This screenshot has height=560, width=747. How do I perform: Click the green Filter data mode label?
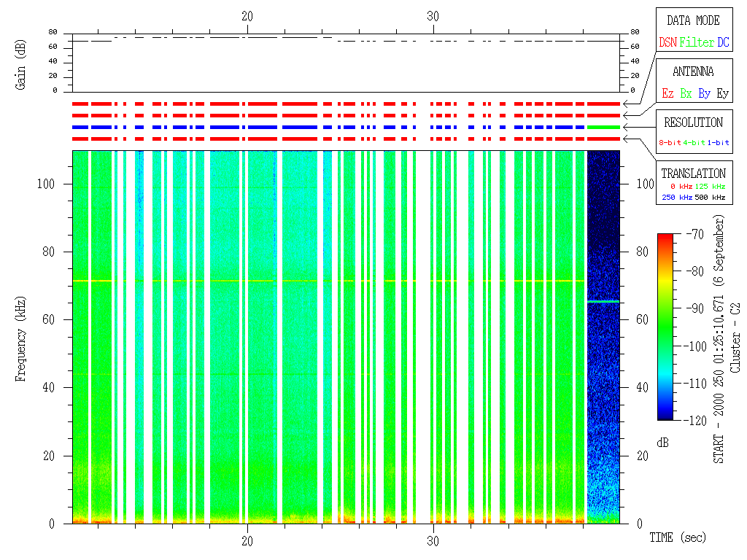coord(697,43)
